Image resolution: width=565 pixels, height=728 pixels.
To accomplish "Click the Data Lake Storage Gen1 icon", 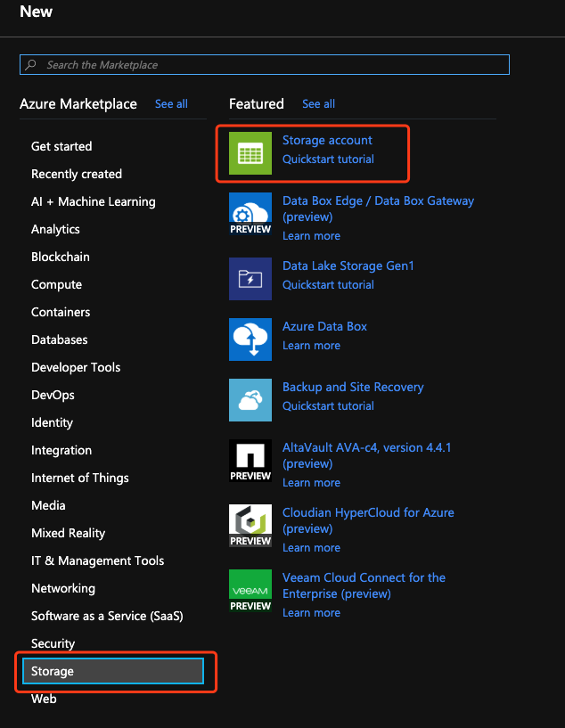I will [x=250, y=279].
